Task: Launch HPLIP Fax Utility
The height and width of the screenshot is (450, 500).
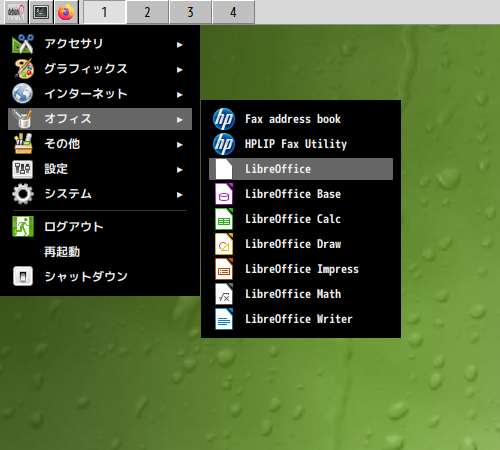Action: [301, 144]
